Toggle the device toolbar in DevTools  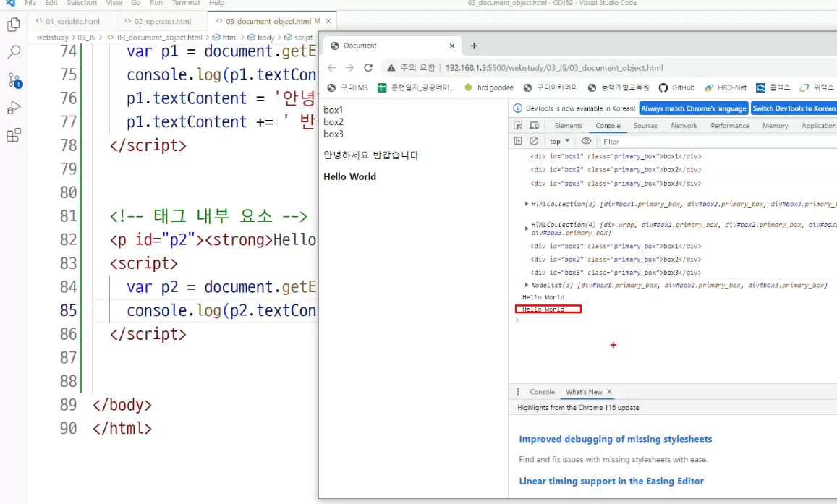point(534,125)
